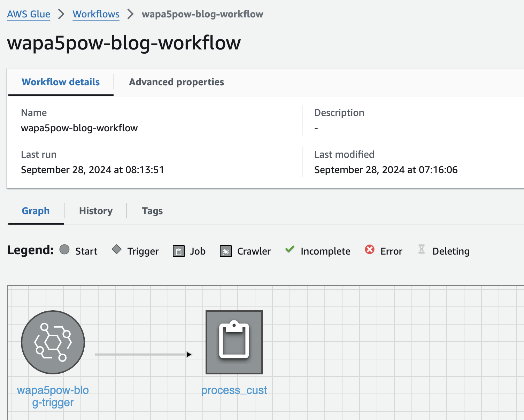The image size is (524, 420).
Task: Open the History tab
Action: 96,211
